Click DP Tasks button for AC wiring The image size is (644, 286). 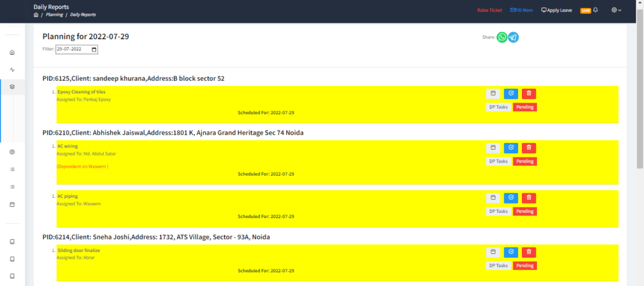click(498, 161)
